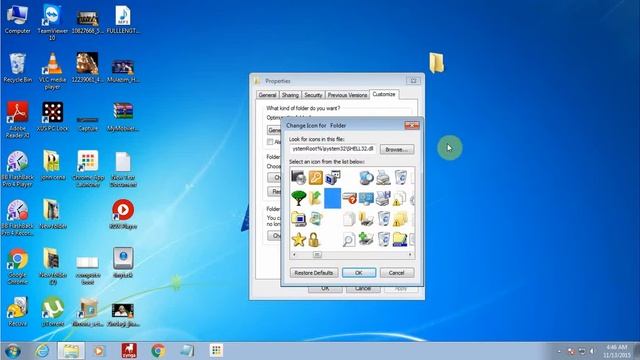Image resolution: width=640 pixels, height=360 pixels.
Task: Select the Google Chrome desktop shortcut
Action: tap(18, 266)
